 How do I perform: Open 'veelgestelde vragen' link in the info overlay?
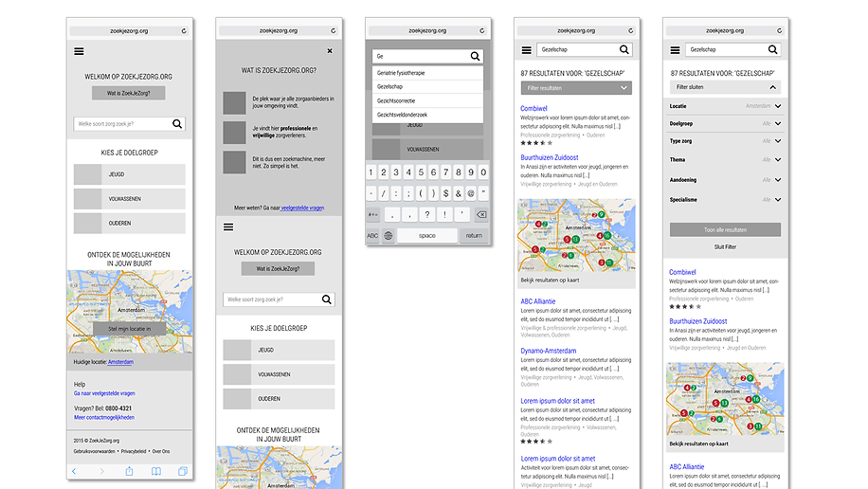(x=302, y=208)
